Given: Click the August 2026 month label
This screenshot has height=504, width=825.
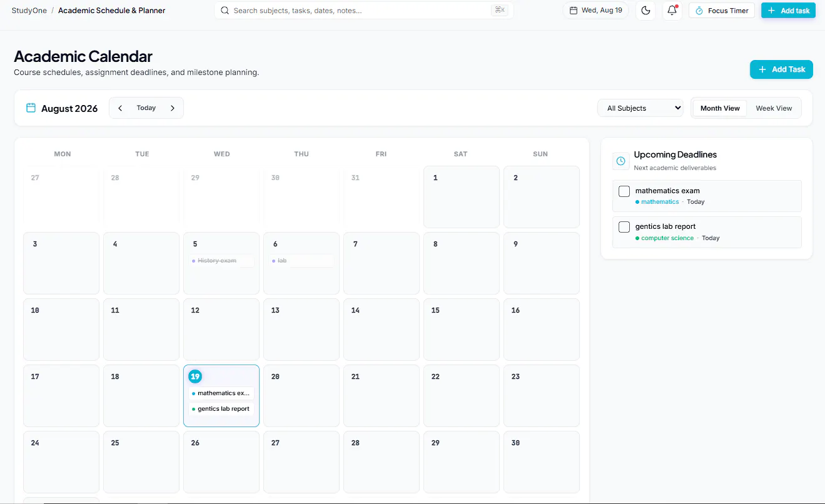Looking at the screenshot, I should 69,108.
